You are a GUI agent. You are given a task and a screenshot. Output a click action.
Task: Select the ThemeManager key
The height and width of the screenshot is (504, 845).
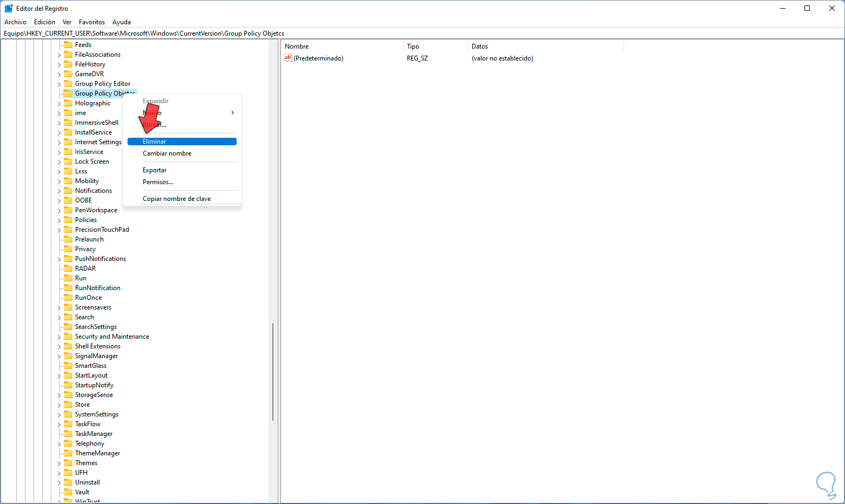(x=97, y=453)
